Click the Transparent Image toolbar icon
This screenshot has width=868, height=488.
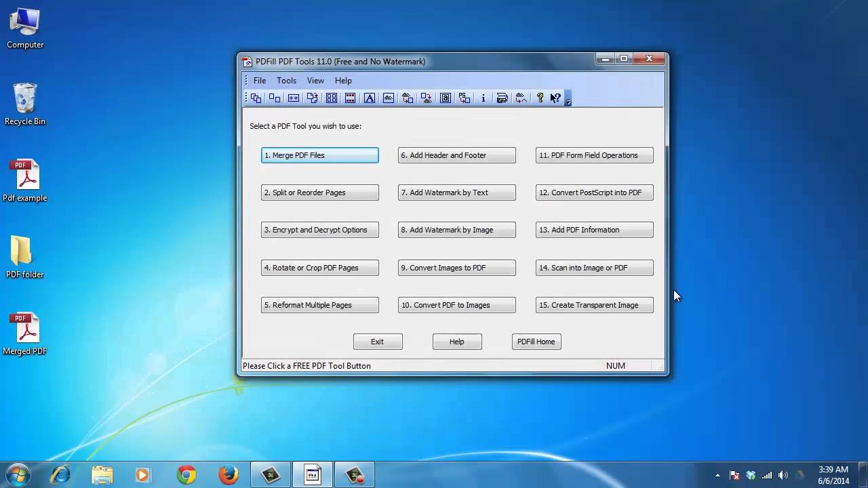[521, 98]
